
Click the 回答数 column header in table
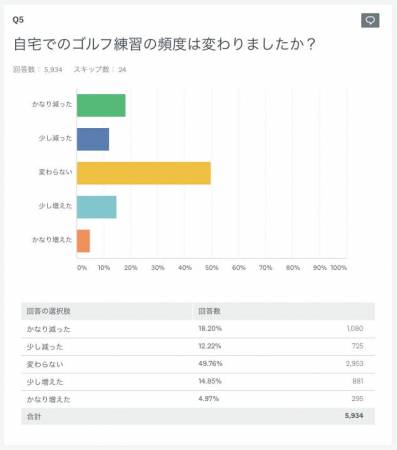pyautogui.click(x=209, y=311)
